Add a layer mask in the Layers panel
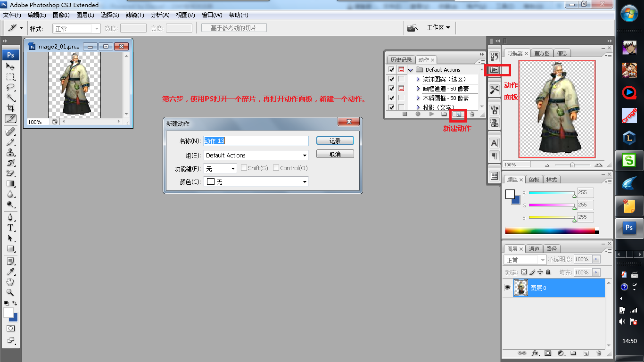Image resolution: width=644 pixels, height=362 pixels. click(x=548, y=353)
